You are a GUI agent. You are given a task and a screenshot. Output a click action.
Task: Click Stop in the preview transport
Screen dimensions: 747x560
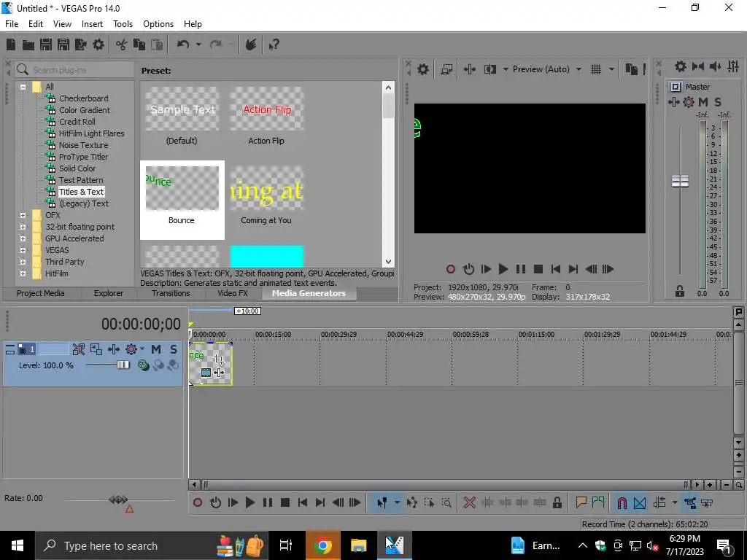pyautogui.click(x=538, y=270)
